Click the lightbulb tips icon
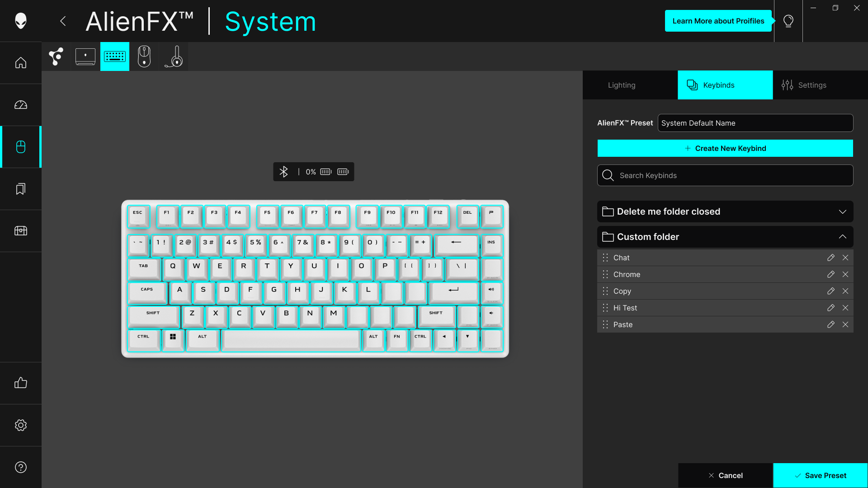Viewport: 868px width, 488px height. click(788, 21)
